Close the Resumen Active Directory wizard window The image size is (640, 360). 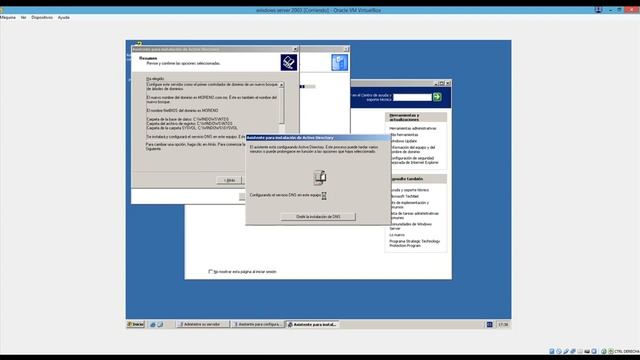(x=295, y=49)
